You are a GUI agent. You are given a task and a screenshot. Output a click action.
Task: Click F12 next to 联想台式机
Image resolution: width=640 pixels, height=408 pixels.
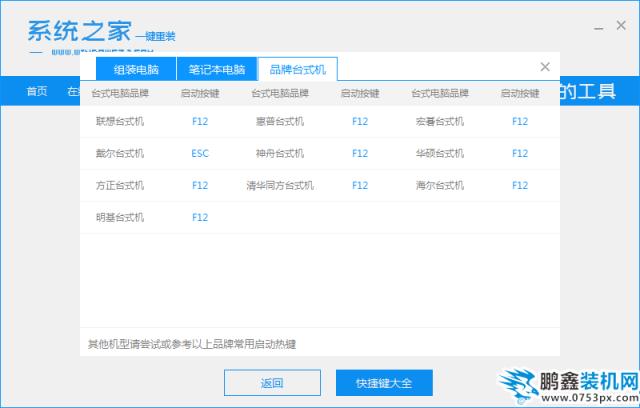[x=200, y=121]
